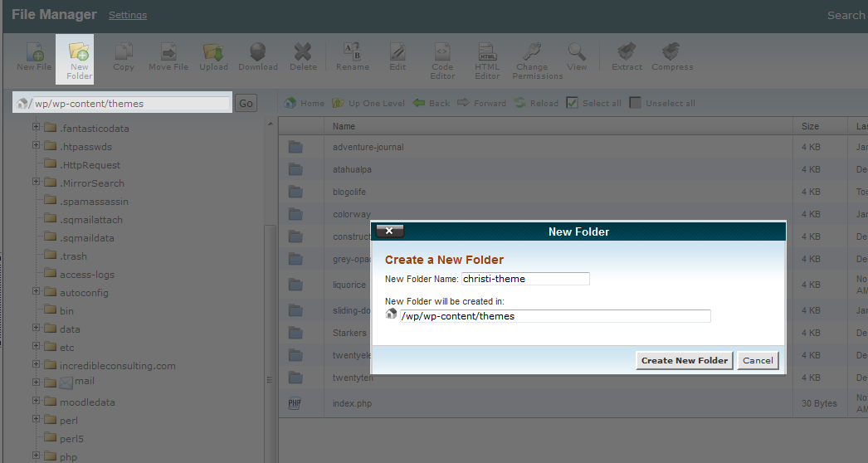Click the Change Permissions icon

(532, 60)
